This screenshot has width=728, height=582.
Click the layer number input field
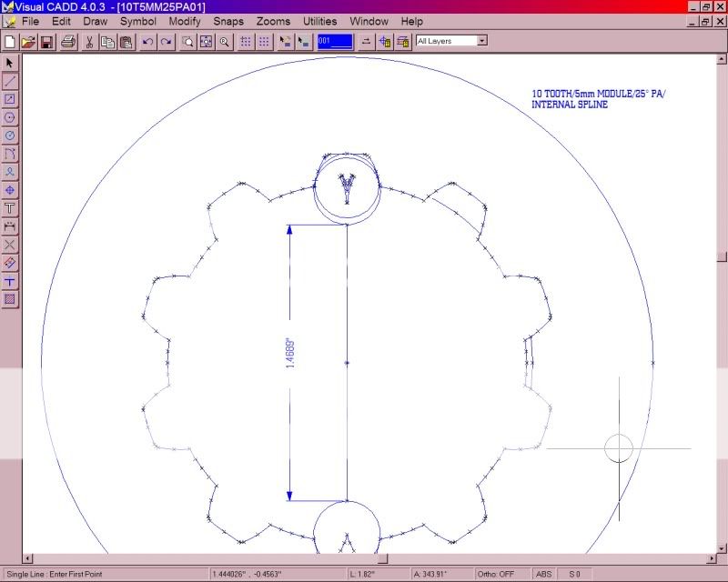tap(336, 41)
